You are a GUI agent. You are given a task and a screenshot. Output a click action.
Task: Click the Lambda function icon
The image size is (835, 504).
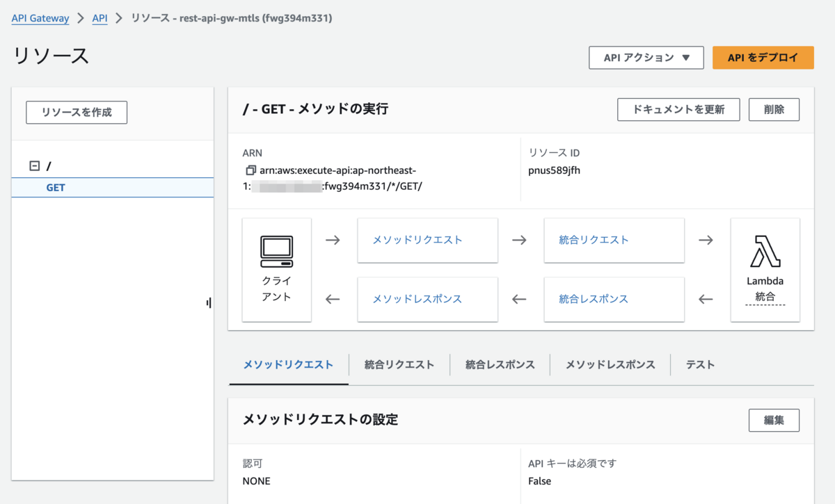765,251
